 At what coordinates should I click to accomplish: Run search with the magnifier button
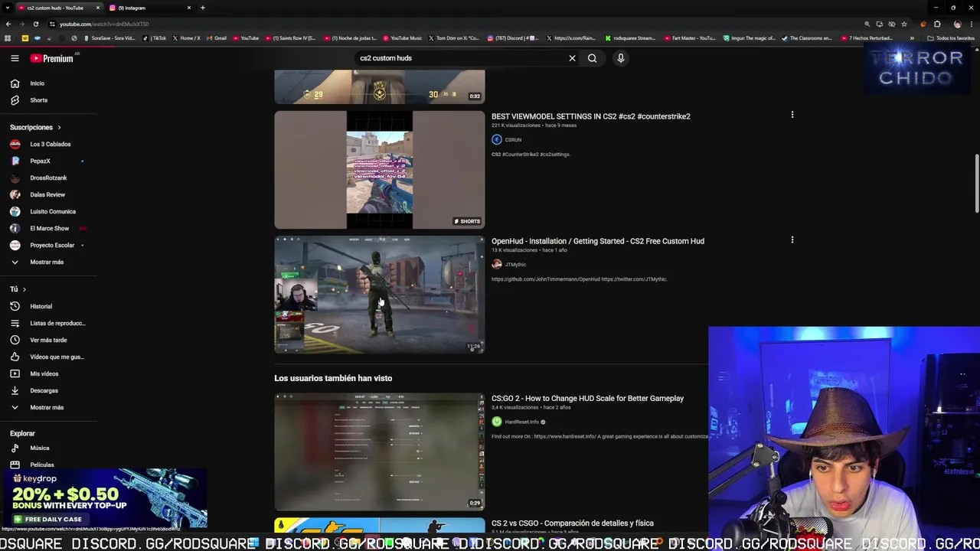(x=592, y=58)
